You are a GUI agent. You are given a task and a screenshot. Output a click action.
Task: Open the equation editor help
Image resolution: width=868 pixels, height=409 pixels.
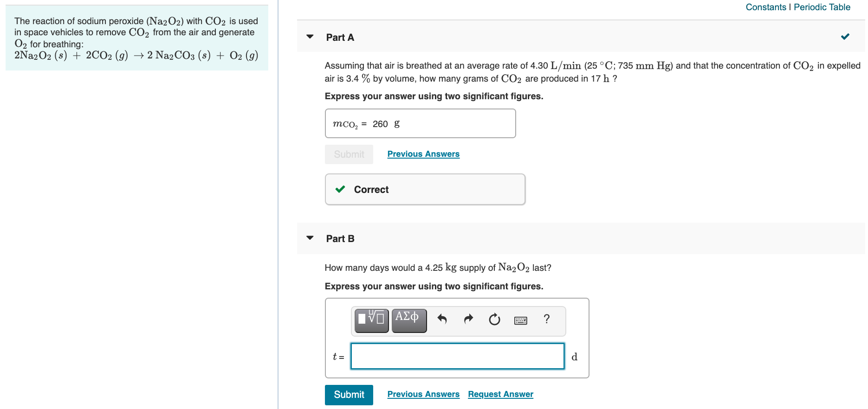(x=546, y=320)
